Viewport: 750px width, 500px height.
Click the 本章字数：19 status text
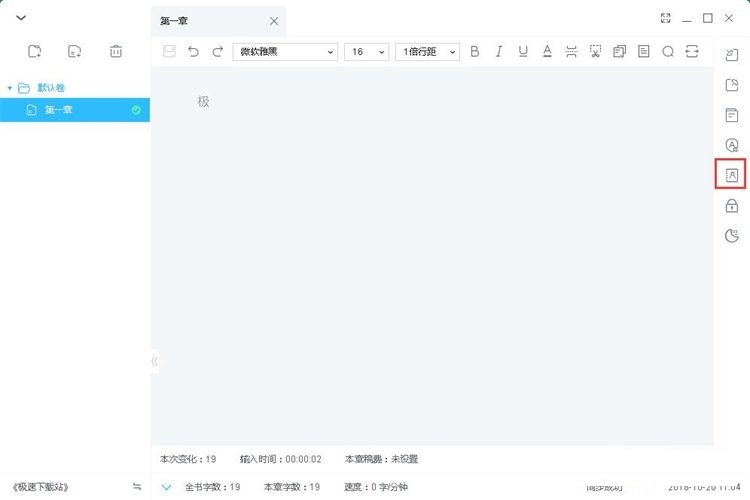click(x=292, y=487)
